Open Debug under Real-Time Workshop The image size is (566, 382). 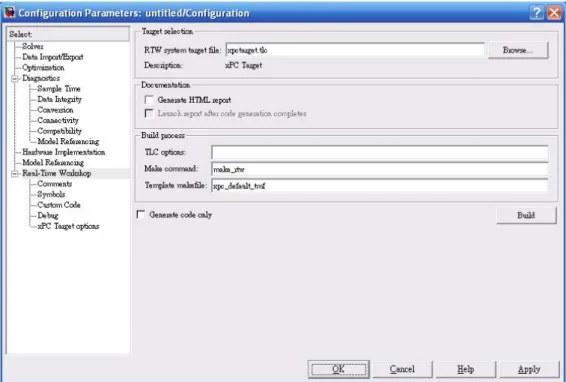click(x=48, y=216)
